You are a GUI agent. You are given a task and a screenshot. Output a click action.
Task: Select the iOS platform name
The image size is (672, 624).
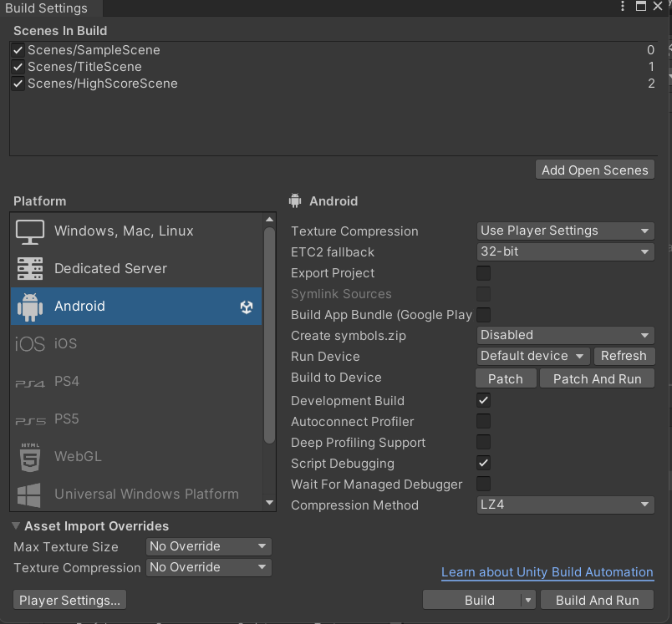65,344
